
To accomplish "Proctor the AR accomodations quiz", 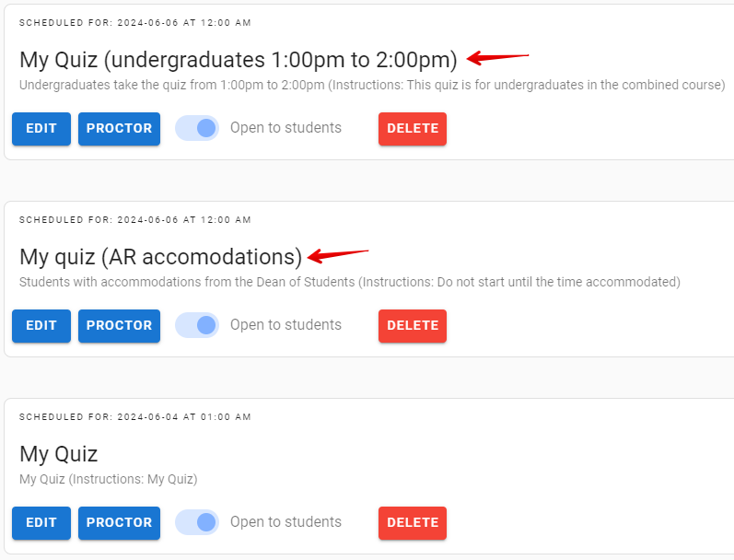I will click(119, 326).
